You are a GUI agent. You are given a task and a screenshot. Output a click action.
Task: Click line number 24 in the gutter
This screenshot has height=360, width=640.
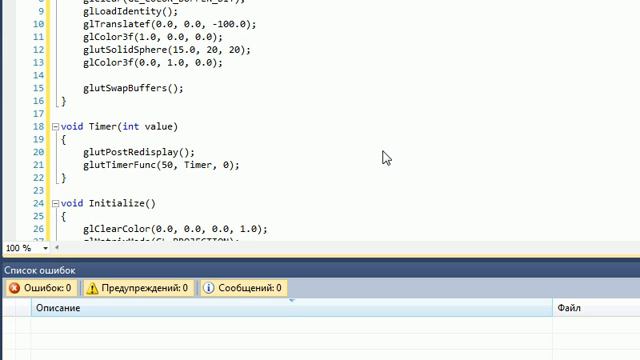[x=38, y=203]
